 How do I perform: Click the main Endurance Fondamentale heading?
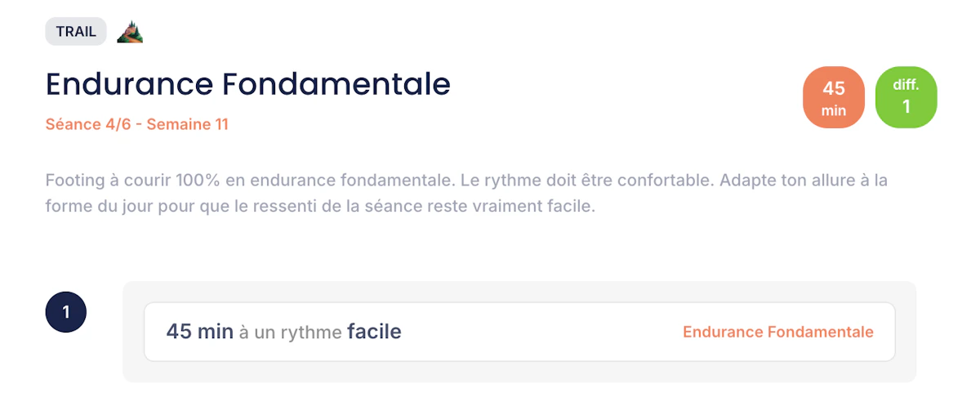pyautogui.click(x=248, y=84)
